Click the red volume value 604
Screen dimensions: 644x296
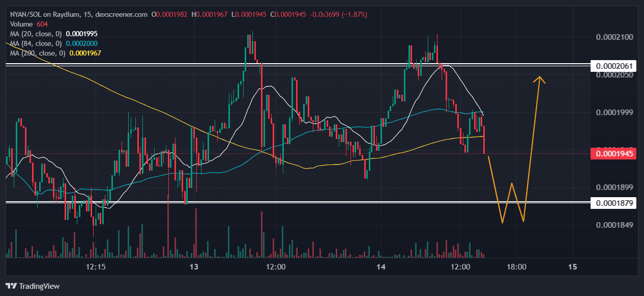pyautogui.click(x=42, y=24)
